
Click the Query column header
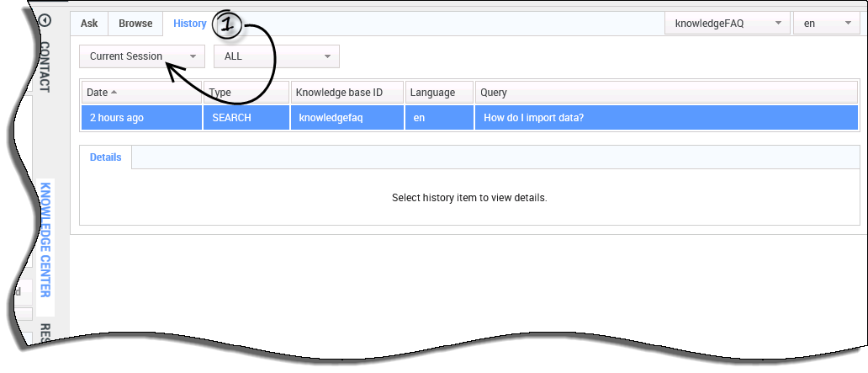664,93
